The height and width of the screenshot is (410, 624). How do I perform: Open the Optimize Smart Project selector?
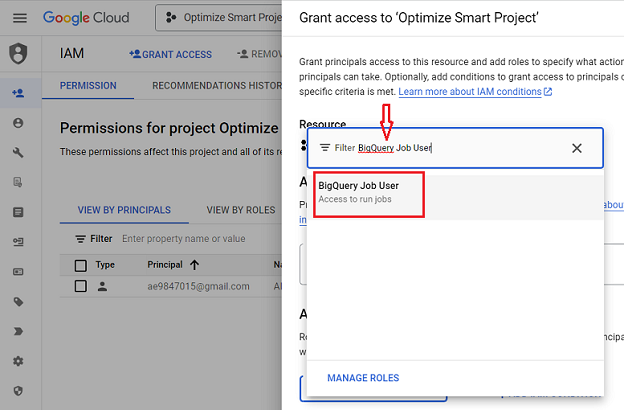[219, 18]
